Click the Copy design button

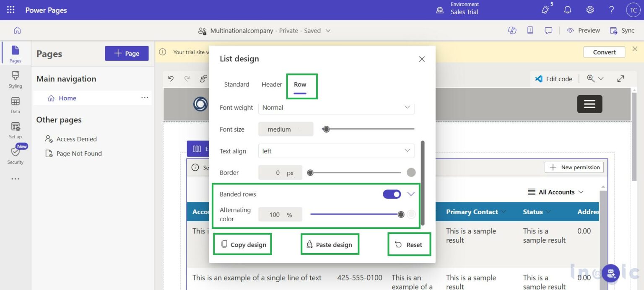pos(242,244)
